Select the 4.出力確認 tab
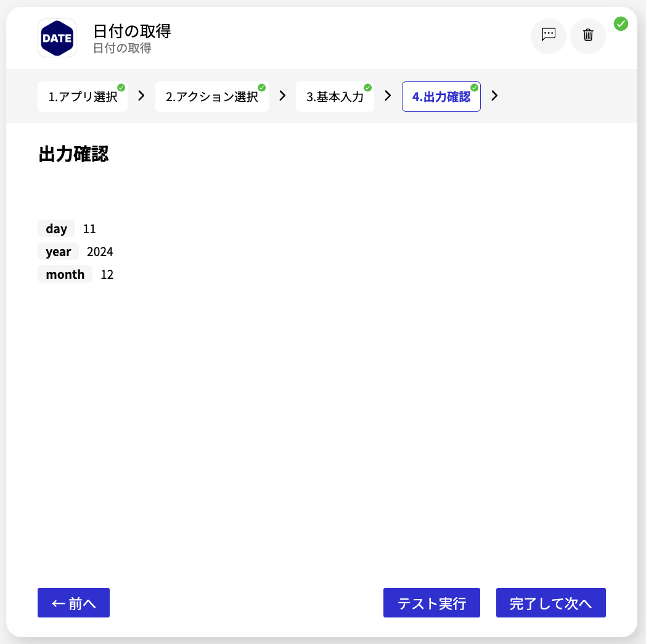The height and width of the screenshot is (644, 646). coord(441,96)
